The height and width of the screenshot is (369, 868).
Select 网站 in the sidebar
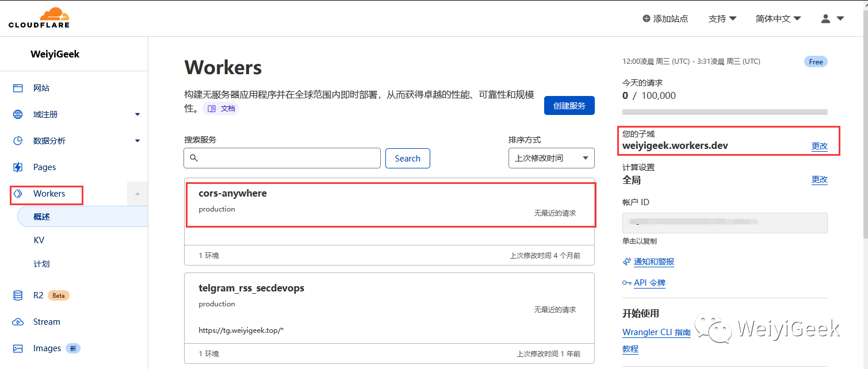pyautogui.click(x=41, y=88)
